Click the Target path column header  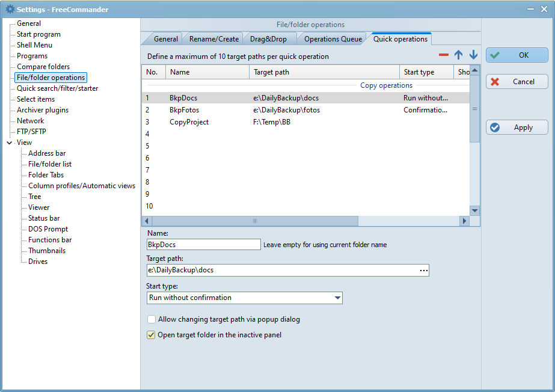pyautogui.click(x=324, y=72)
